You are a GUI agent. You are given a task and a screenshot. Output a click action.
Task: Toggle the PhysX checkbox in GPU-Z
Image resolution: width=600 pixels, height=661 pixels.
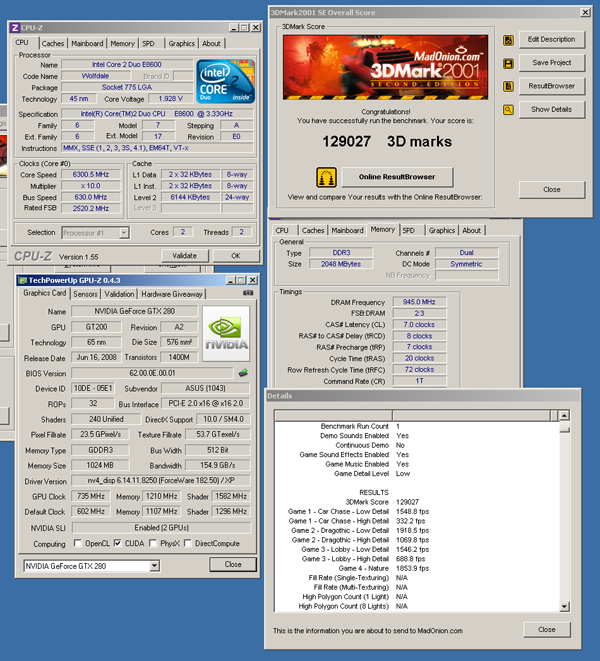pos(153,543)
